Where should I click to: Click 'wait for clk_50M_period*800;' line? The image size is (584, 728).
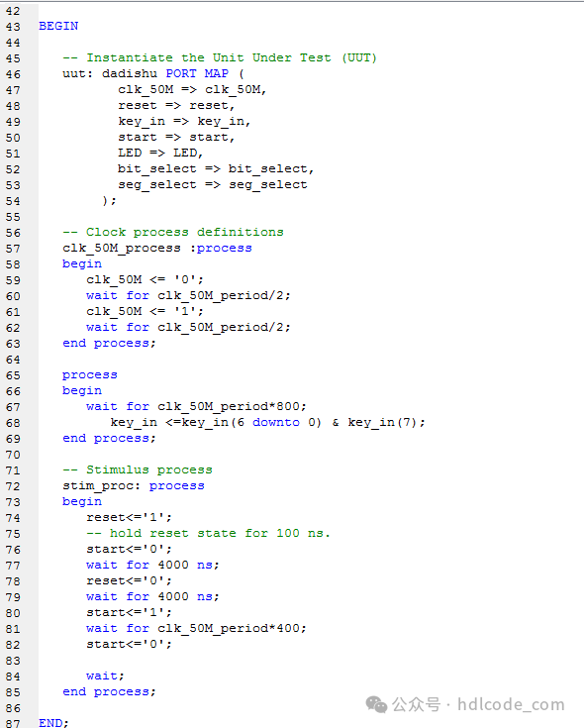pos(196,406)
